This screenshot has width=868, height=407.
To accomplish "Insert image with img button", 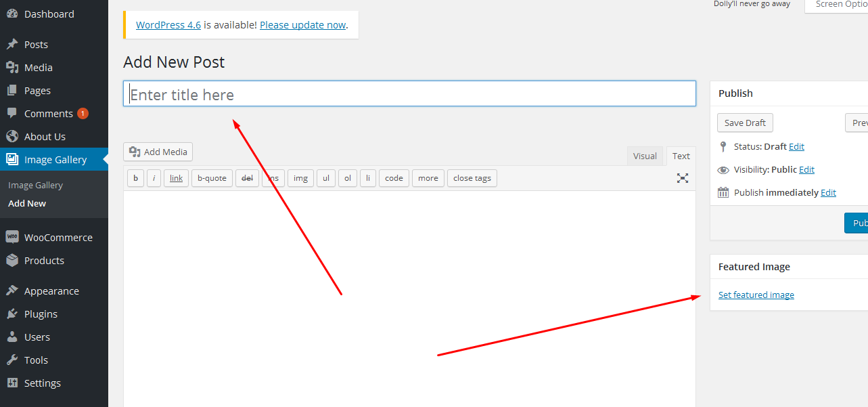I will [300, 178].
